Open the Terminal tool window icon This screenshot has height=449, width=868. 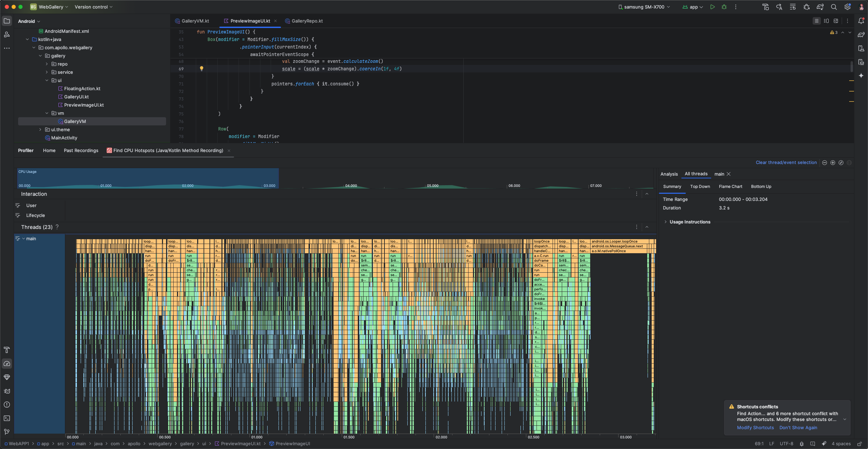pyautogui.click(x=6, y=418)
